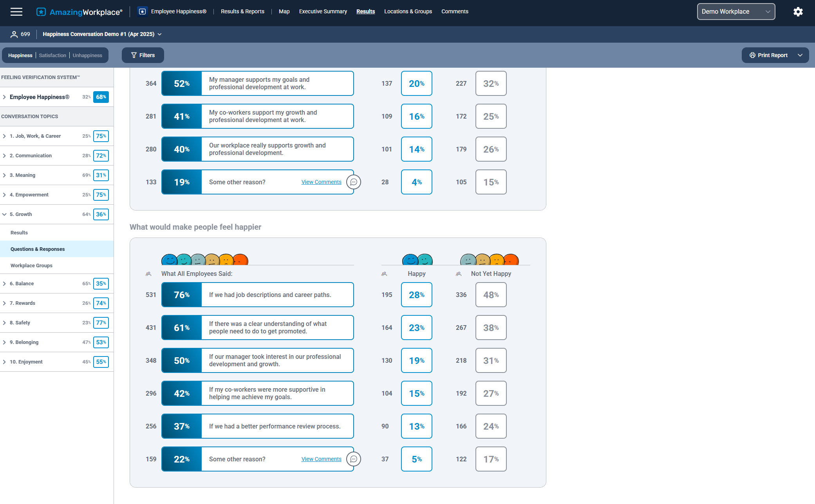
Task: Open the settings gear icon
Action: point(798,12)
